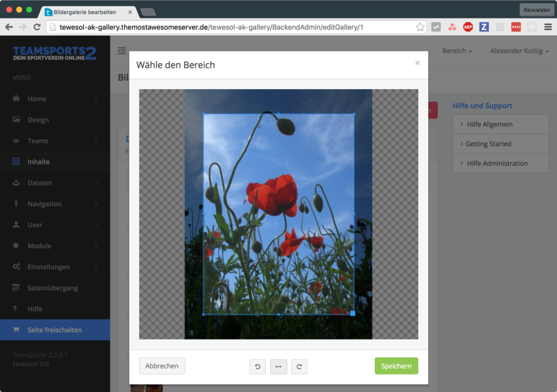The height and width of the screenshot is (392, 557).
Task: Expand the Einstellungen submenu chevron
Action: coord(96,267)
